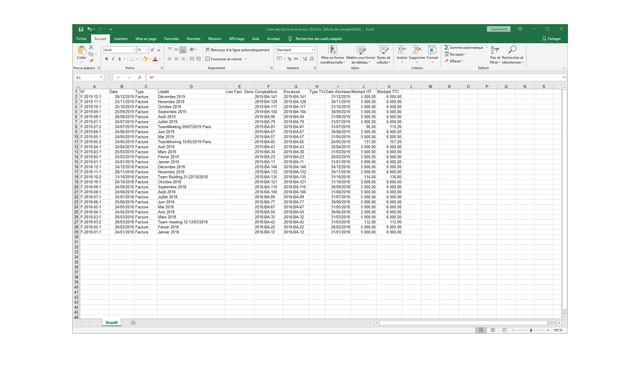
Task: Open Styles de cellules gallery
Action: click(383, 55)
